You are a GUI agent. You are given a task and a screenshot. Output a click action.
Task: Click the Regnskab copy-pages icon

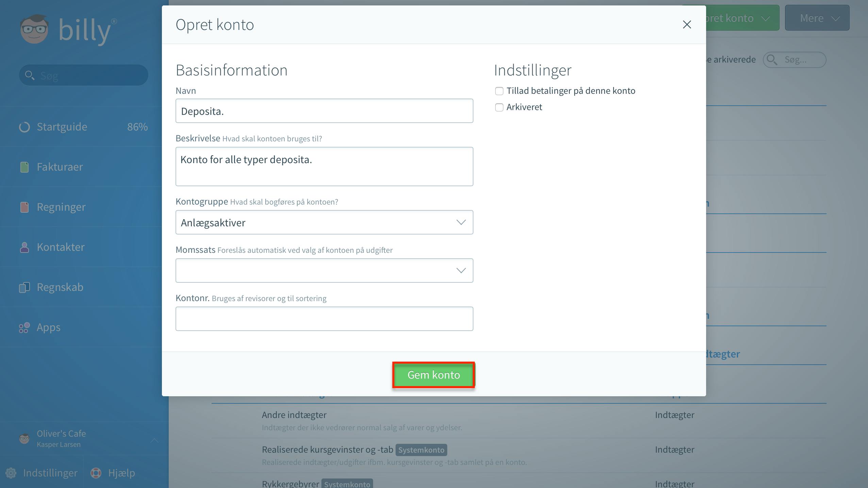point(24,287)
